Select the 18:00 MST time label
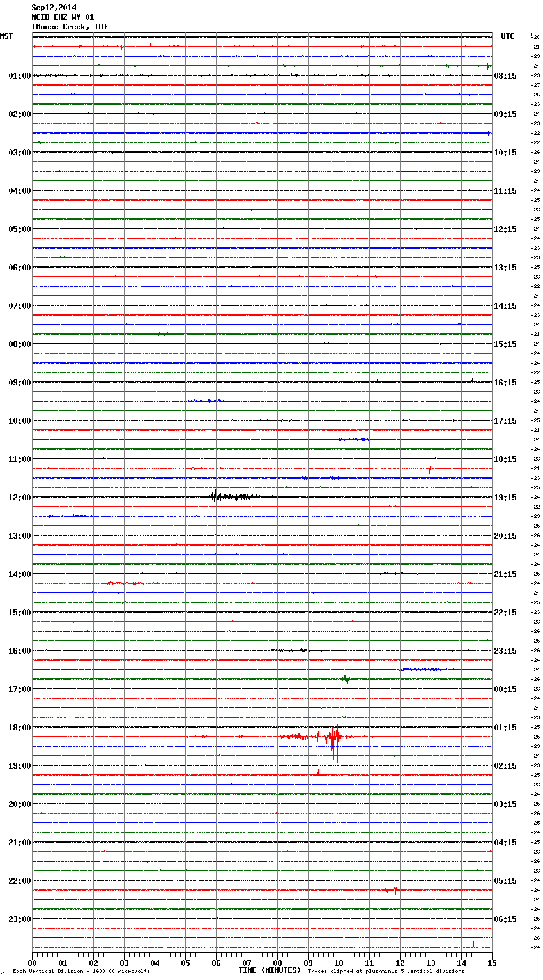Screen dimensions: 543x980 (x=20, y=728)
